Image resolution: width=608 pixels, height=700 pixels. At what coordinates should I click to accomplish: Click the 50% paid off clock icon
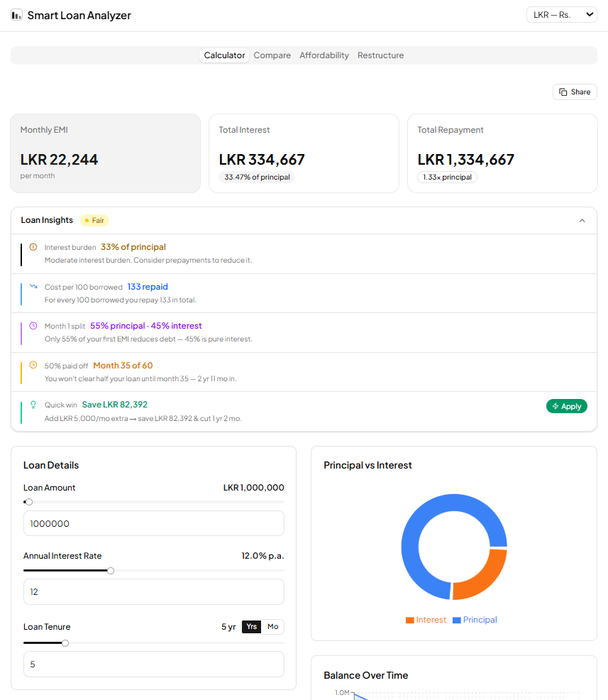[33, 365]
